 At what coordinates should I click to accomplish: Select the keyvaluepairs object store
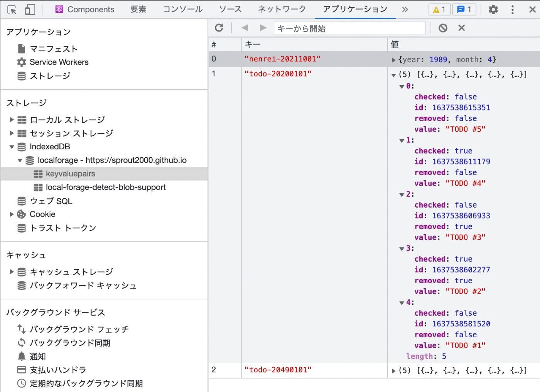coord(71,174)
